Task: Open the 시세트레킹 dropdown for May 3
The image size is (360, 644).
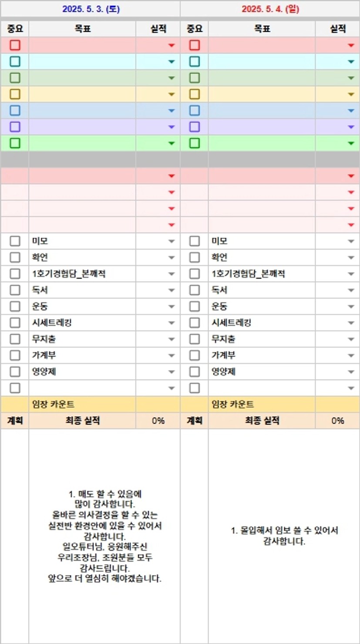Action: coord(172,323)
